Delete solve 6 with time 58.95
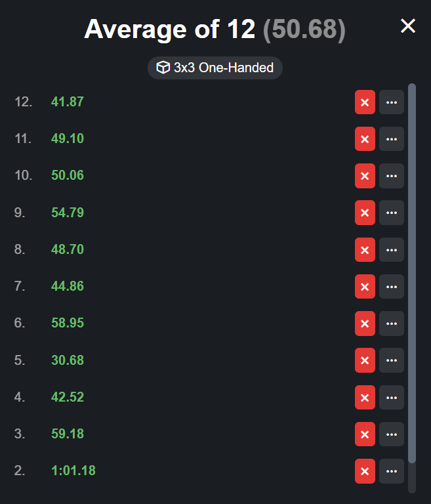Viewport: 431px width, 504px height. click(365, 324)
